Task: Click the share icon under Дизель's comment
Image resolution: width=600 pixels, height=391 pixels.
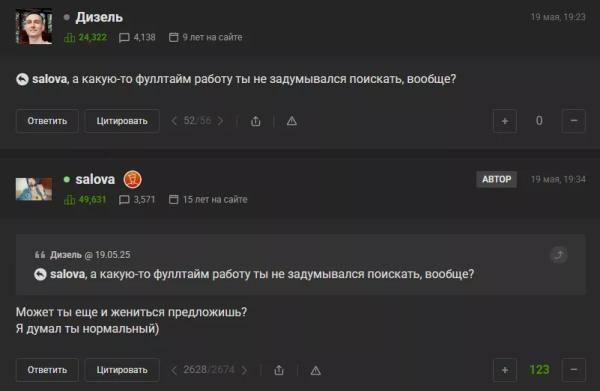Action: tap(256, 121)
